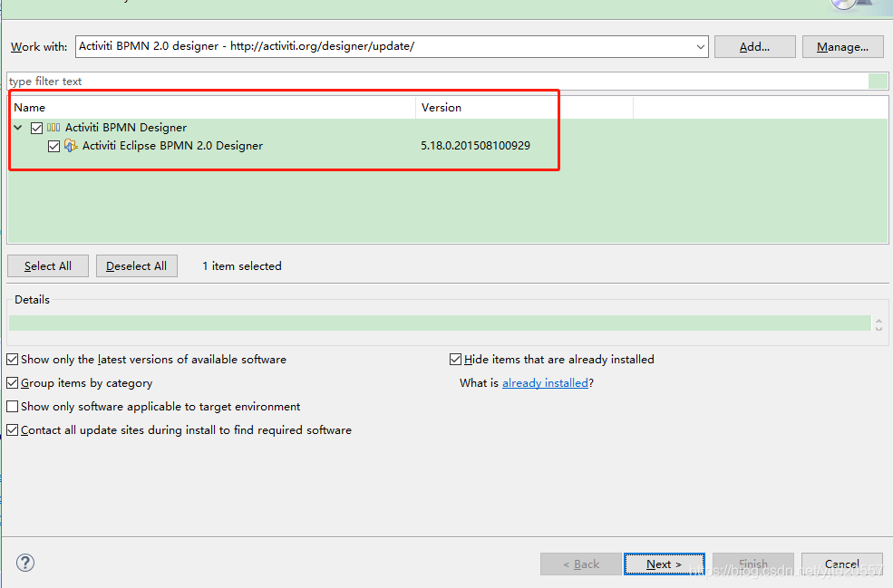
Task: Proceed with the Next > button
Action: point(664,564)
